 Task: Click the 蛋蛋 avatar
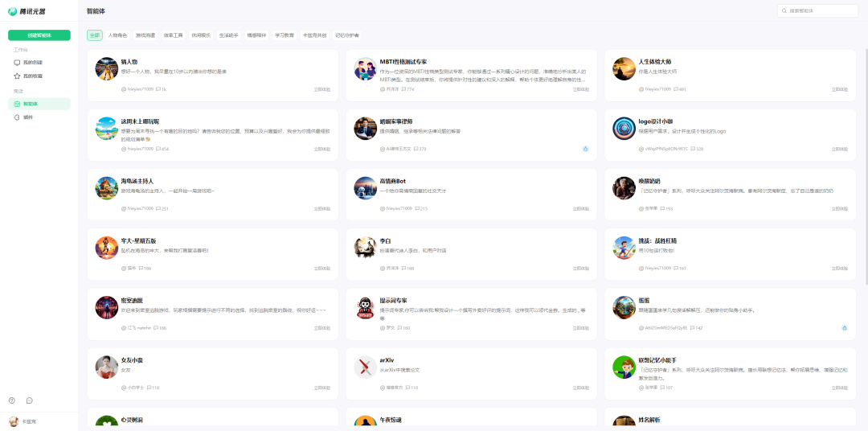[624, 307]
